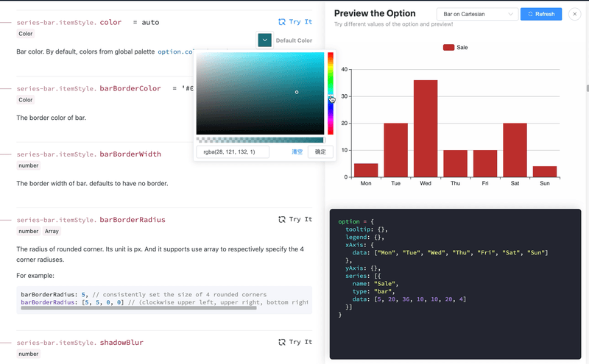Click Try It for shadowBlur option
589x364 pixels.
coord(295,342)
